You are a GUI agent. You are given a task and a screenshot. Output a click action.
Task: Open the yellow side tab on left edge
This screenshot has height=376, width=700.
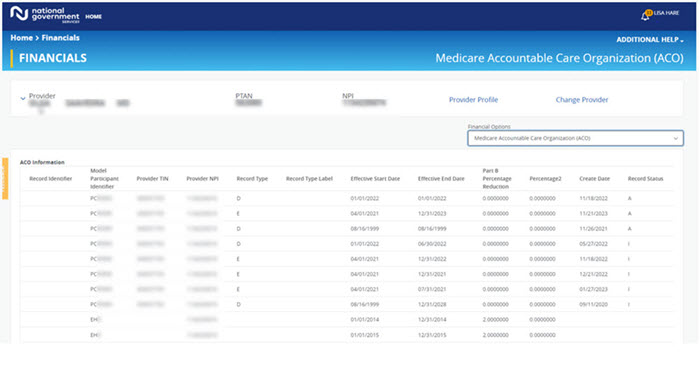(5, 178)
